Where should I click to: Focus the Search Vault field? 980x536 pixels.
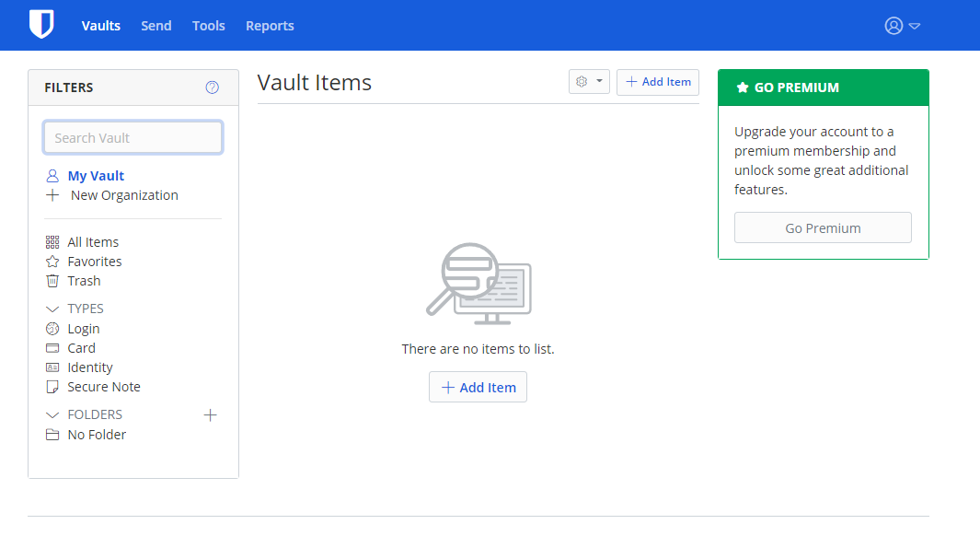pyautogui.click(x=133, y=137)
